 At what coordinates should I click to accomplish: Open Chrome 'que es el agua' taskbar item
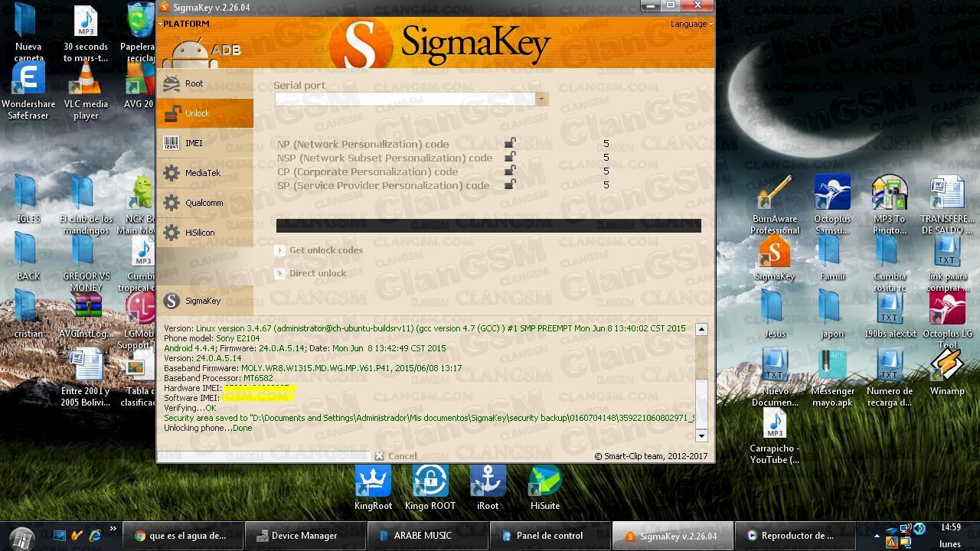click(x=182, y=536)
